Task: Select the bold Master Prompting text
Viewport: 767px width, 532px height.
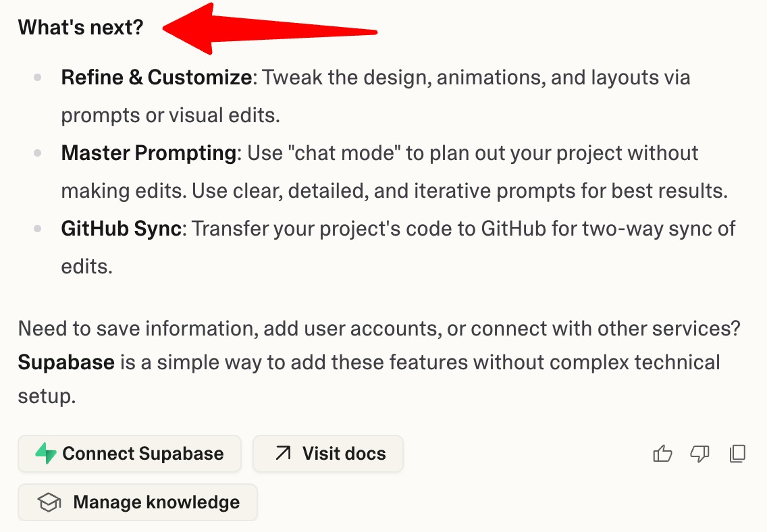Action: [x=149, y=153]
